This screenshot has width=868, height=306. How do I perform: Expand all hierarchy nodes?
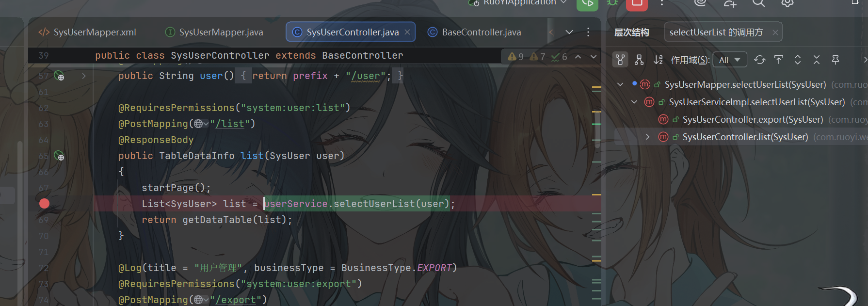798,60
